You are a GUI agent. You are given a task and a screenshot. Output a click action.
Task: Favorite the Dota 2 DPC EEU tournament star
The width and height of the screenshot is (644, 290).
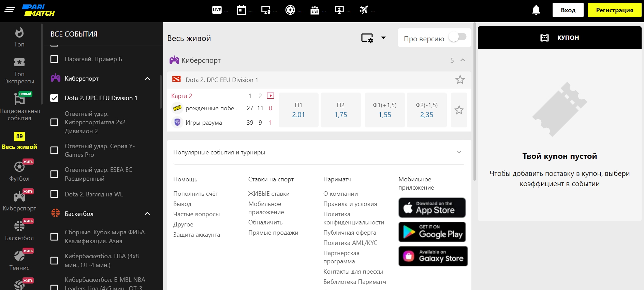pos(460,80)
